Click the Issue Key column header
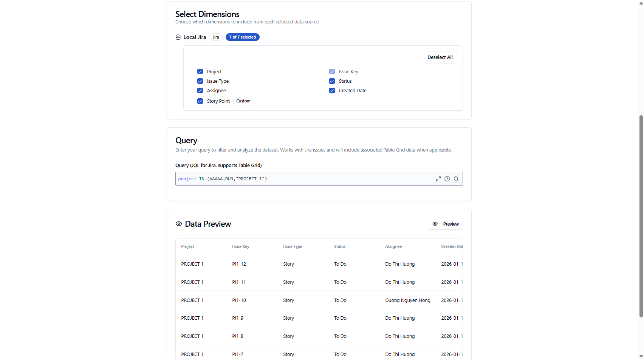 coord(241,246)
